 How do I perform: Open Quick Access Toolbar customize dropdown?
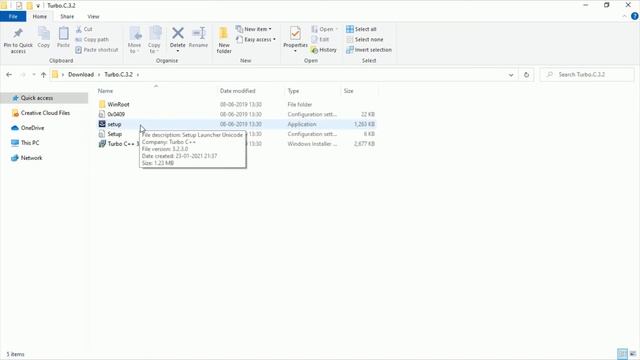coord(38,6)
